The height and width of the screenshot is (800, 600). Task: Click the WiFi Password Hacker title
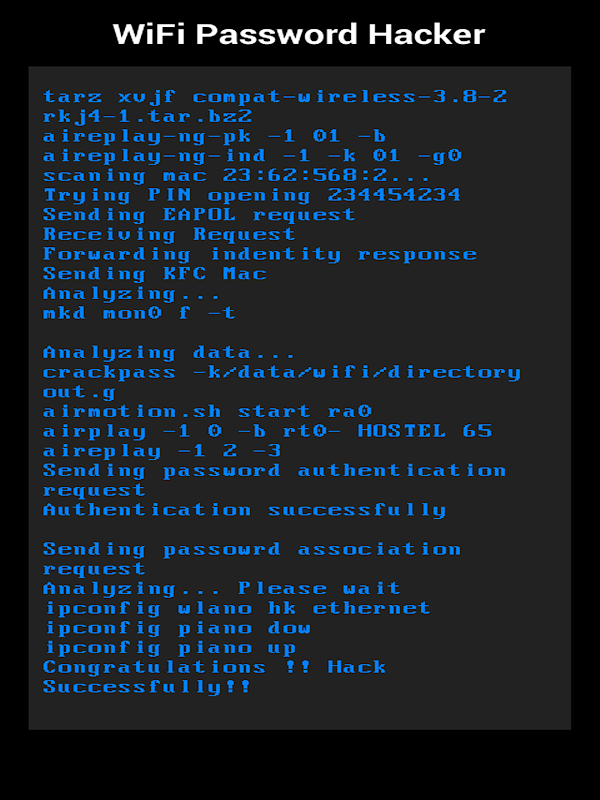[x=299, y=35]
